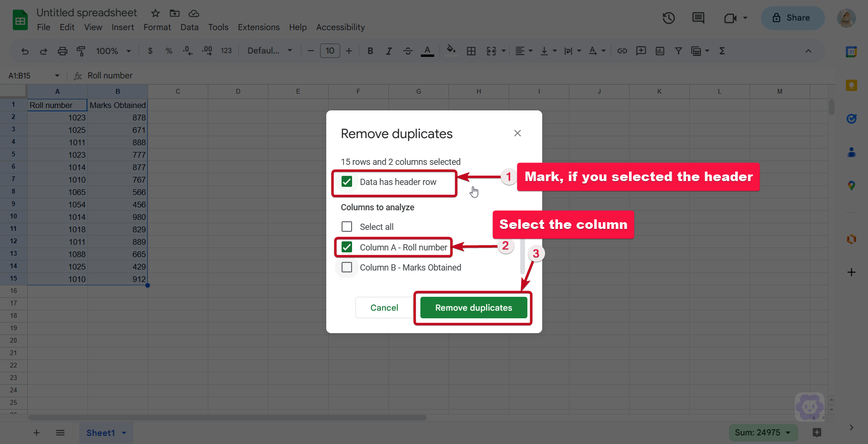Check the Select all checkbox
Image resolution: width=868 pixels, height=444 pixels.
coord(347,227)
